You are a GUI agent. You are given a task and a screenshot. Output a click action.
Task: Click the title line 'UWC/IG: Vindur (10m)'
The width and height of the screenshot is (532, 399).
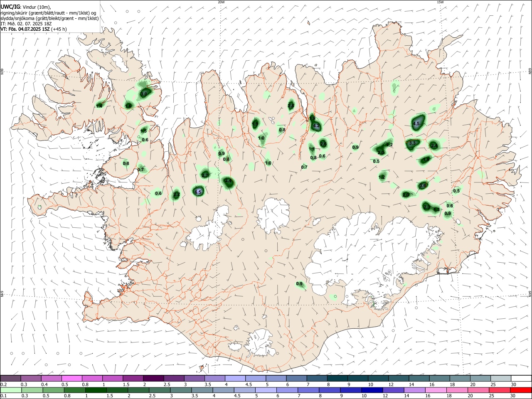(26, 7)
